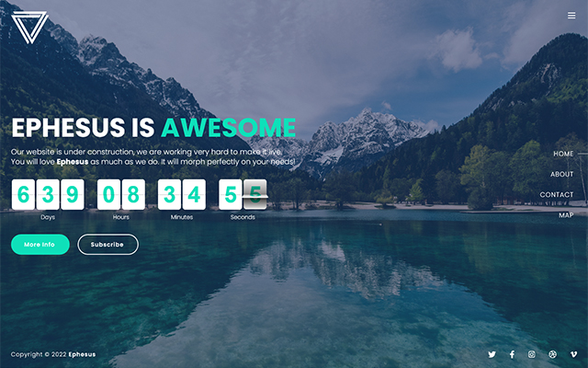Image resolution: width=588 pixels, height=368 pixels.
Task: Open the Vimeo icon in footer
Action: [574, 354]
